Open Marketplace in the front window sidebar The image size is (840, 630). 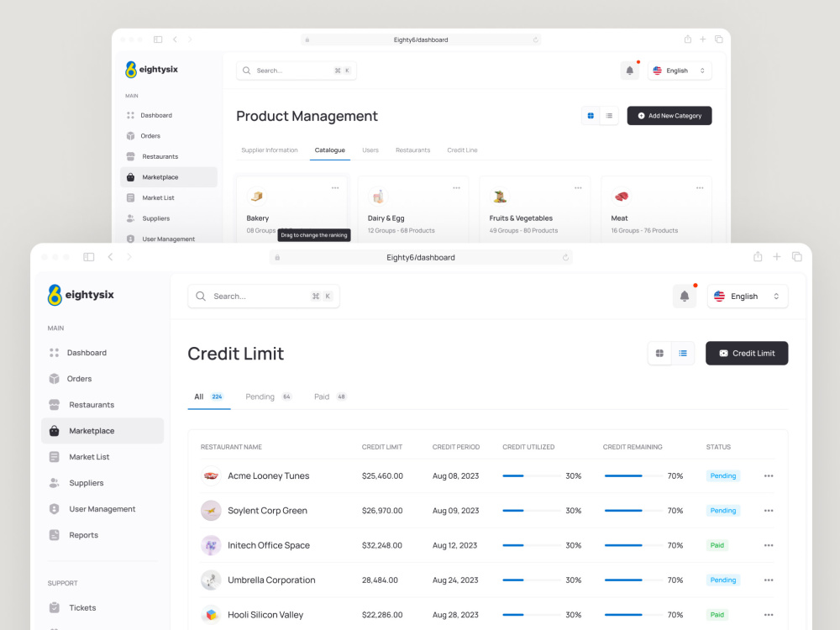click(x=102, y=431)
